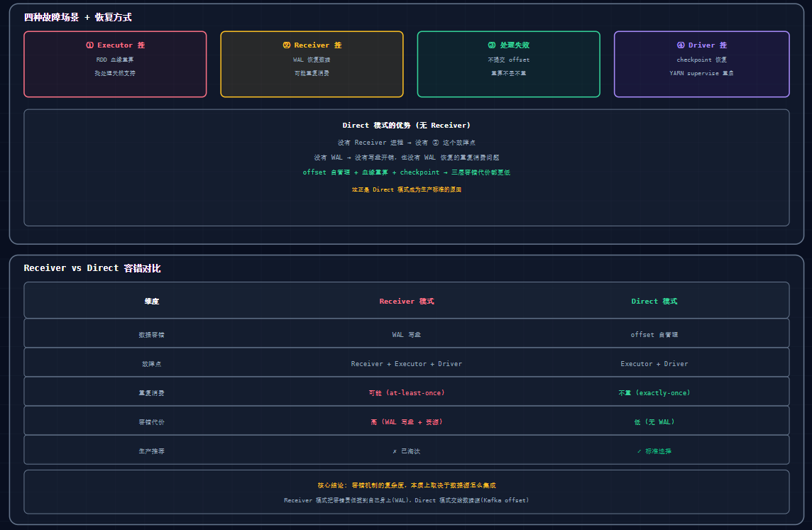Click "RDD 血缘重算" in the Executor card
812x530 pixels.
(115, 60)
